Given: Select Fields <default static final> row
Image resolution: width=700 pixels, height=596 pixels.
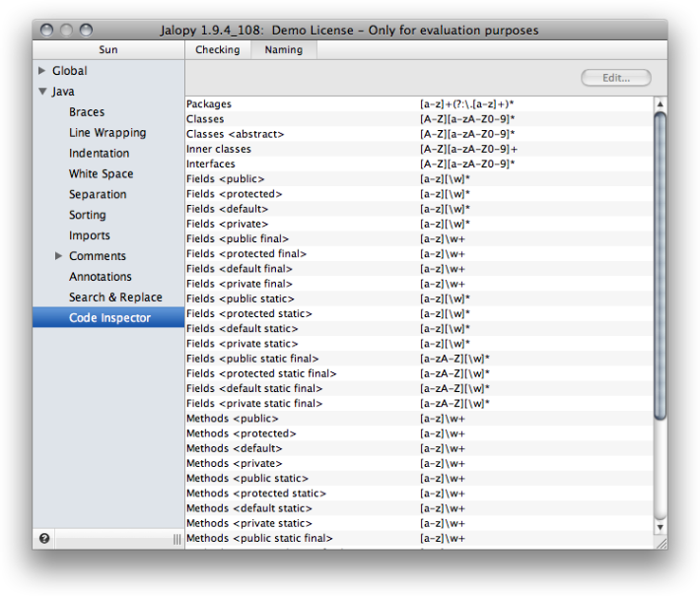Looking at the screenshot, I should tap(419, 388).
